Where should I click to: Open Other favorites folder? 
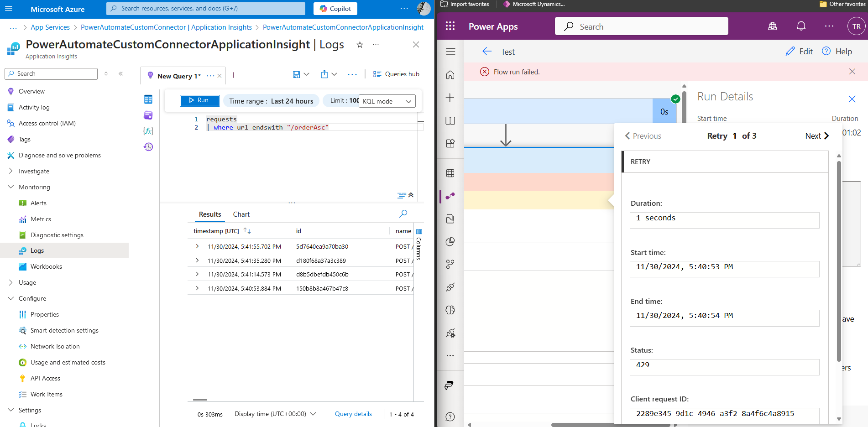click(842, 4)
